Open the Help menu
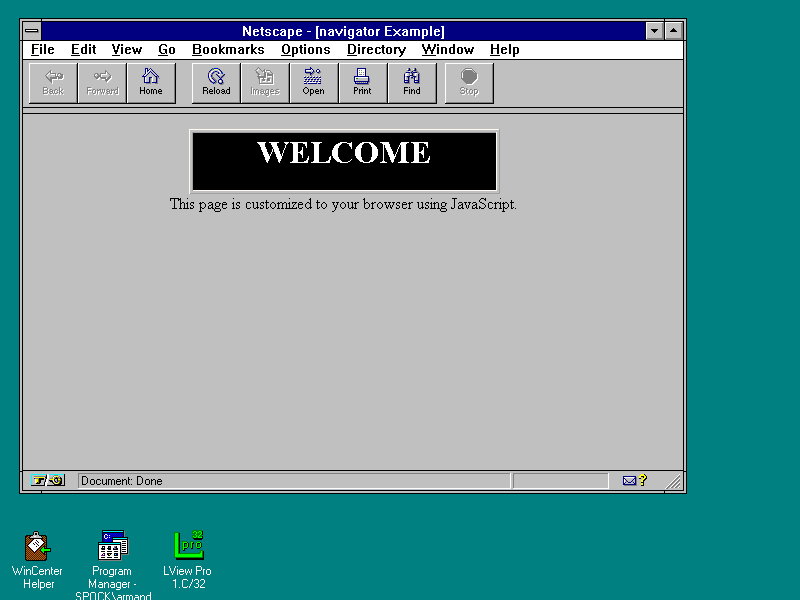 click(504, 49)
